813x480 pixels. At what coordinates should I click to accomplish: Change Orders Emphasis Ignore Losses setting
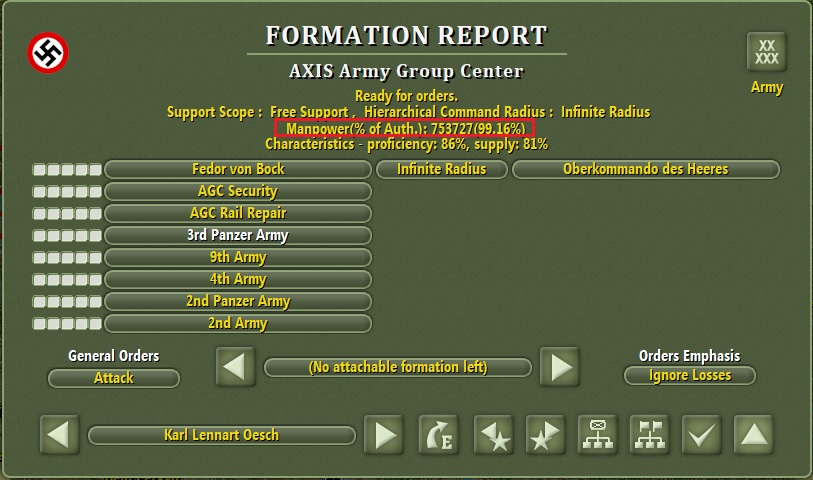coord(690,375)
